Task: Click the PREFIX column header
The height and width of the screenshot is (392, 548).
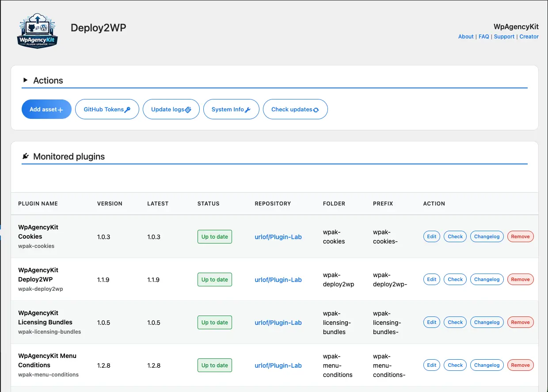Action: 383,204
